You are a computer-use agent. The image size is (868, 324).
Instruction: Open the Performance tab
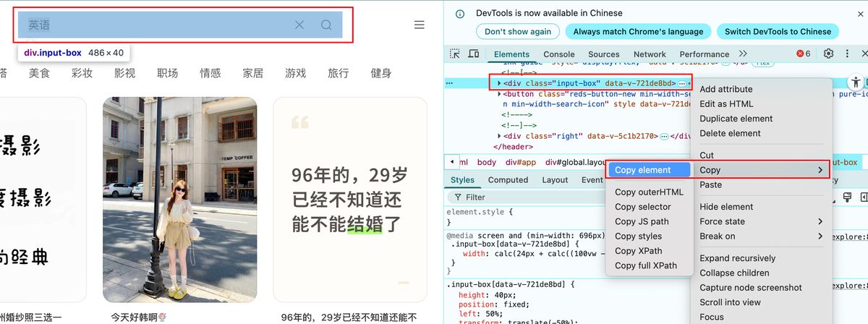click(705, 54)
